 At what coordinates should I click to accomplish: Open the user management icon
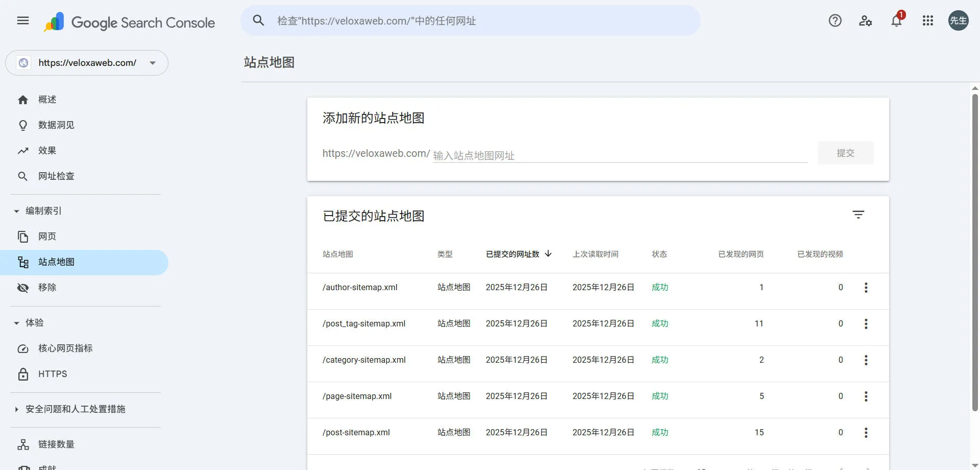pyautogui.click(x=866, y=20)
